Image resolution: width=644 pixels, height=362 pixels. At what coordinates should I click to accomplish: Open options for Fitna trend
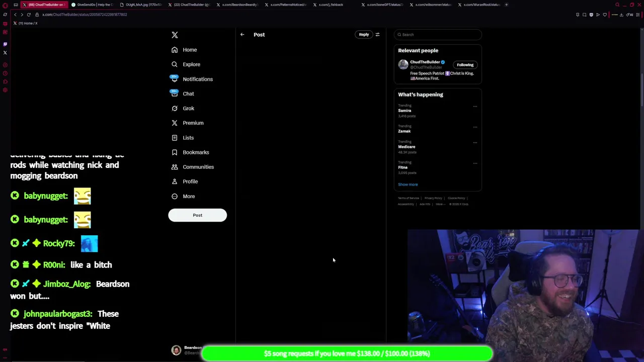pyautogui.click(x=475, y=163)
